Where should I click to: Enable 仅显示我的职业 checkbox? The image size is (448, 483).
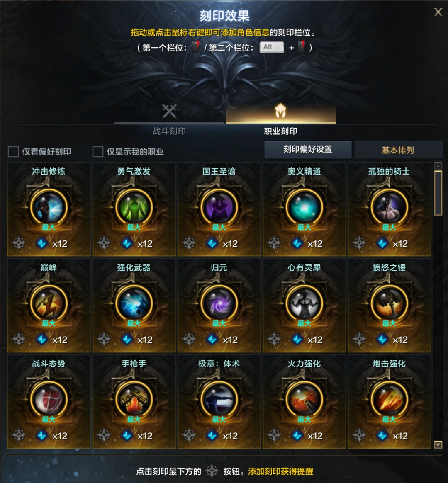click(x=97, y=152)
